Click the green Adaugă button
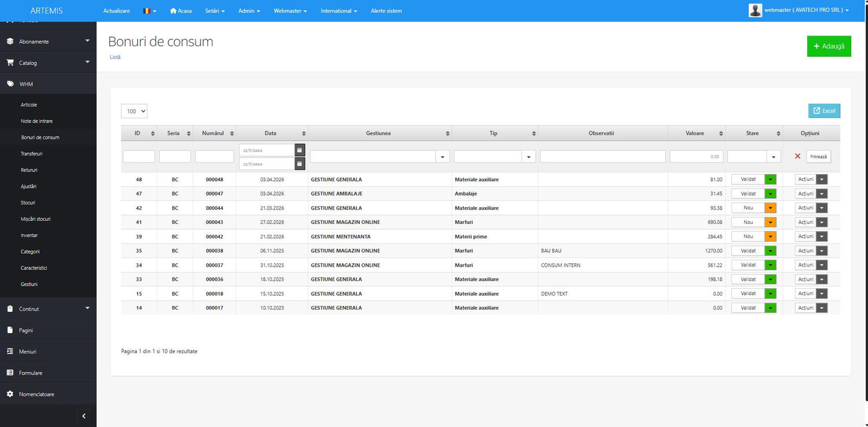This screenshot has width=868, height=427. 829,46
